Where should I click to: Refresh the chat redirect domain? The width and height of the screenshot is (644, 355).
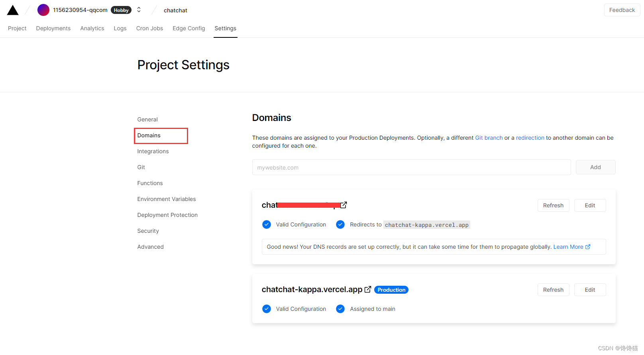point(553,205)
